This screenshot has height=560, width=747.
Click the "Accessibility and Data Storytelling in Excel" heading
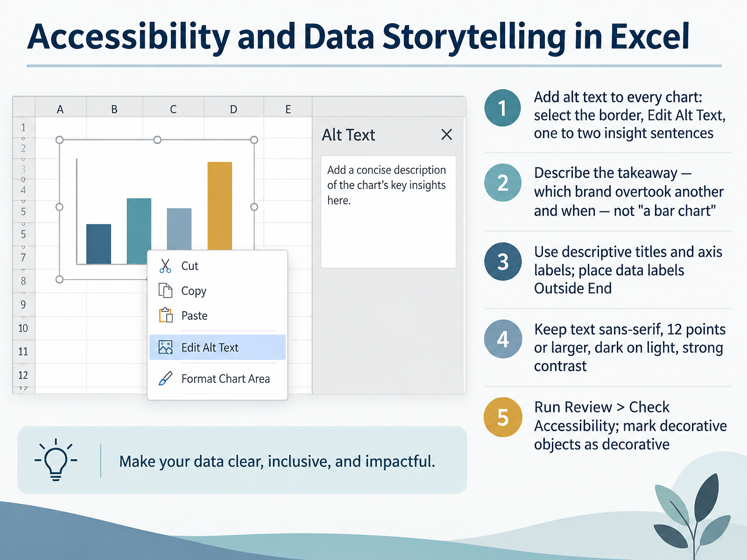359,37
